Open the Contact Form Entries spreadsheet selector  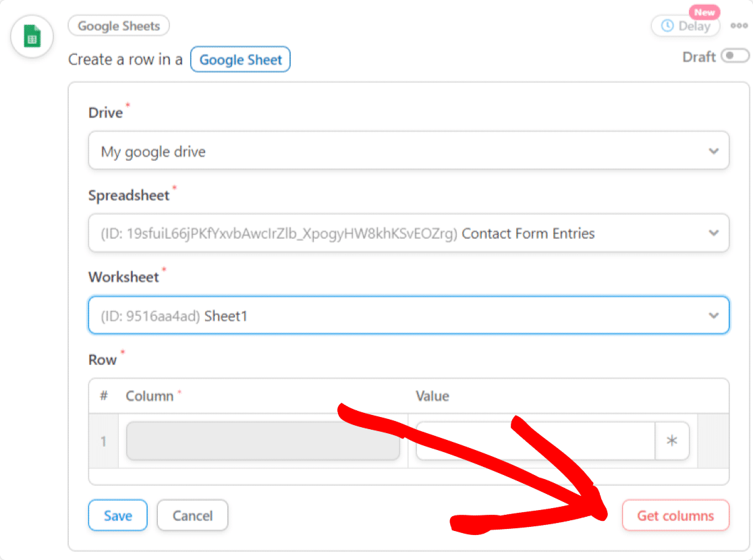pos(409,233)
